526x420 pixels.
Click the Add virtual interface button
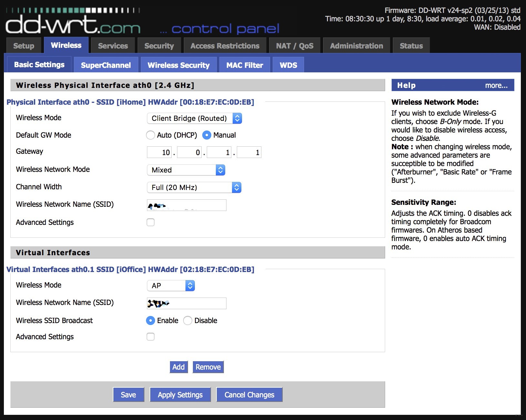click(x=178, y=367)
